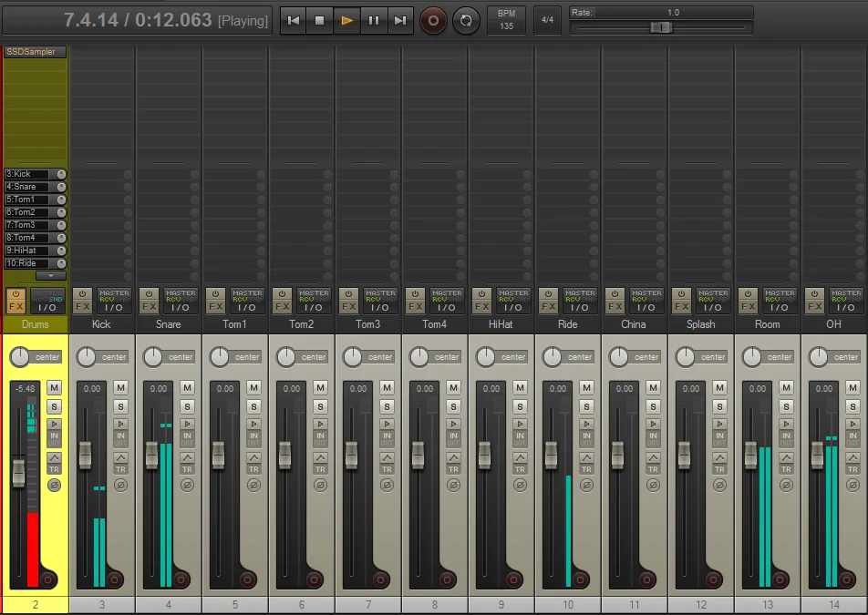Bypass FX on the HiHat track
Image resolution: width=868 pixels, height=615 pixels.
[480, 293]
